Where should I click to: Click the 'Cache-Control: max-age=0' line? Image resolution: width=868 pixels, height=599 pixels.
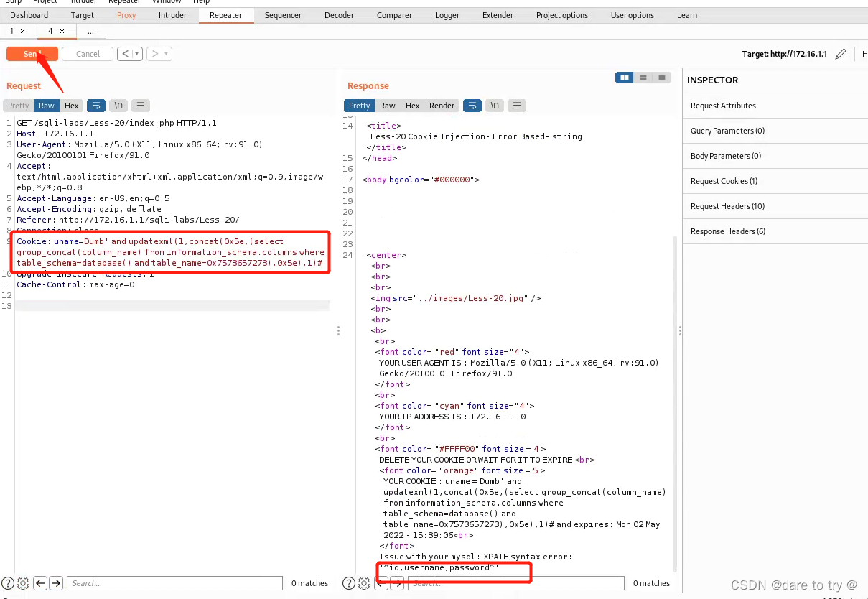coord(75,284)
